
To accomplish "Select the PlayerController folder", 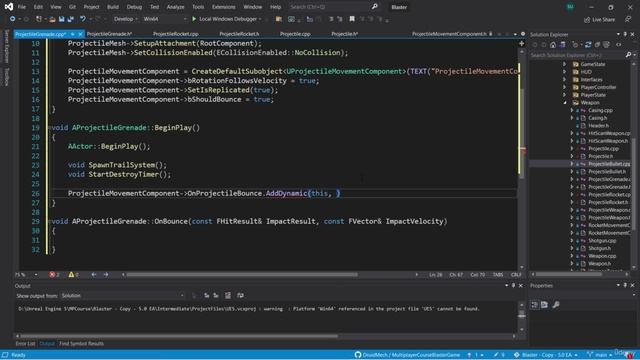I will 598,87.
